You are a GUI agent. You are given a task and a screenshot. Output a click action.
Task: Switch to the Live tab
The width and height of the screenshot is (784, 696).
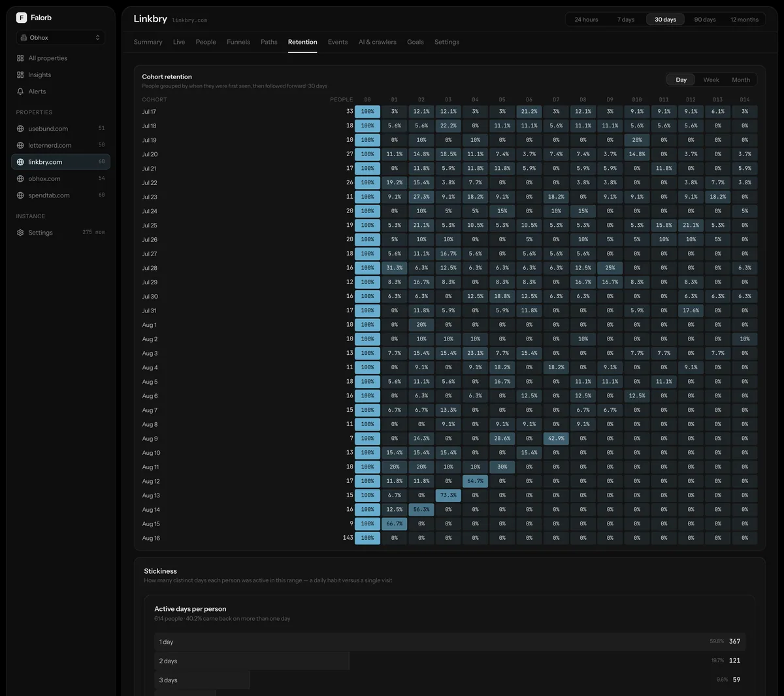click(179, 42)
